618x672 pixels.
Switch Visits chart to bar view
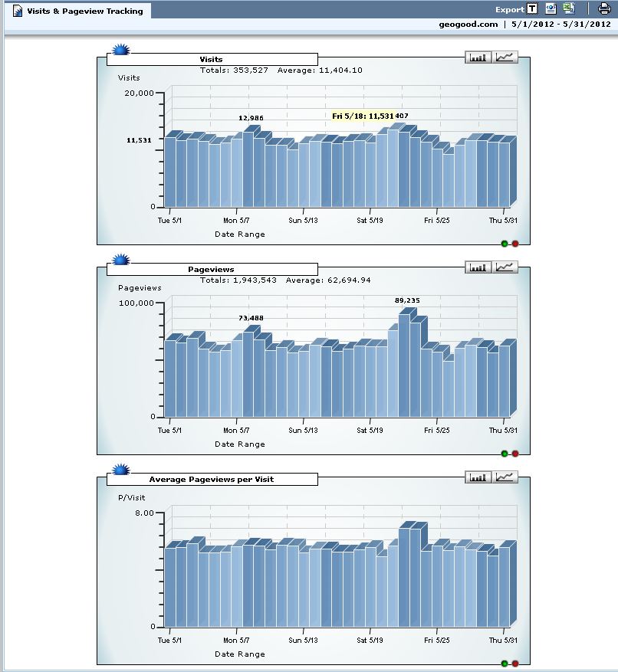[x=478, y=57]
